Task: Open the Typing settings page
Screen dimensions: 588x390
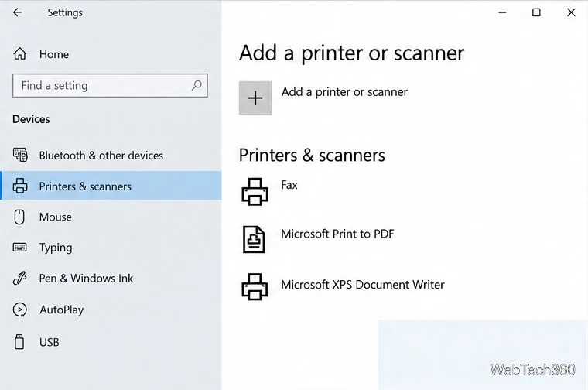Action: [111, 248]
